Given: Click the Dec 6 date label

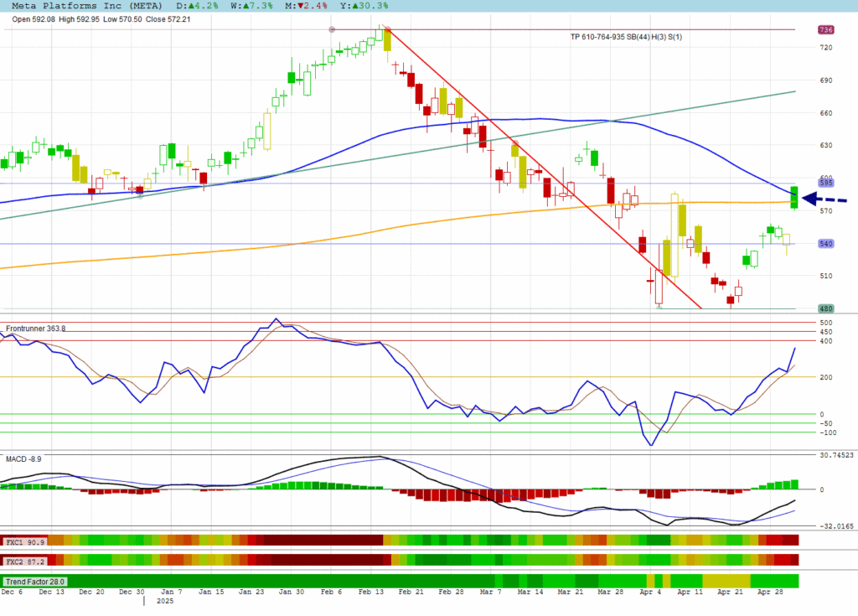Looking at the screenshot, I should 12,592.
